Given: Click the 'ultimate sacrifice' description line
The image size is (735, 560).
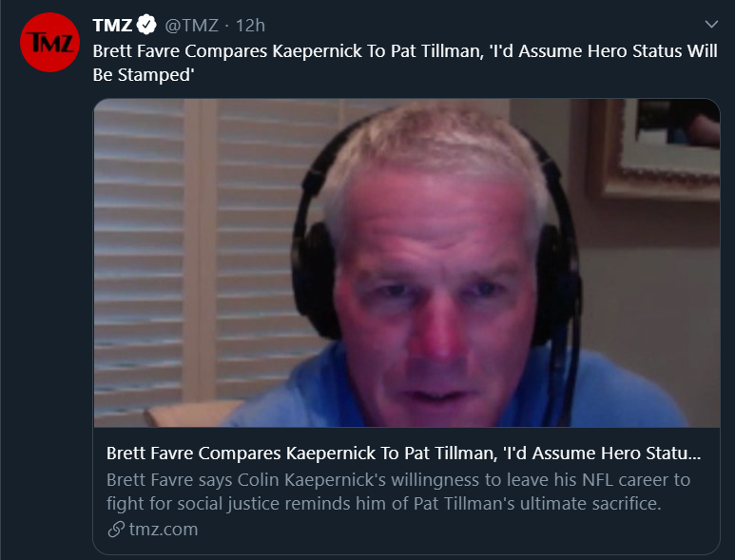Looking at the screenshot, I should (383, 503).
